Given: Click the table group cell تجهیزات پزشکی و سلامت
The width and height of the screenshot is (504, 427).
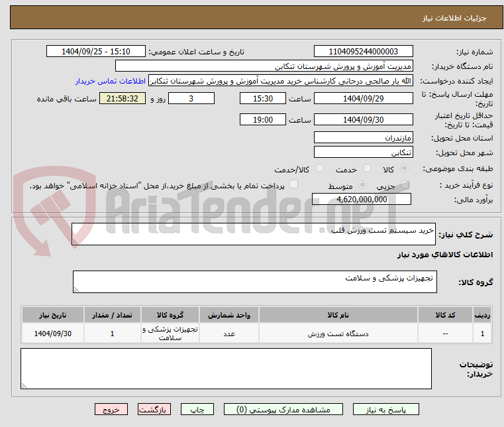Looking at the screenshot, I should point(170,334).
